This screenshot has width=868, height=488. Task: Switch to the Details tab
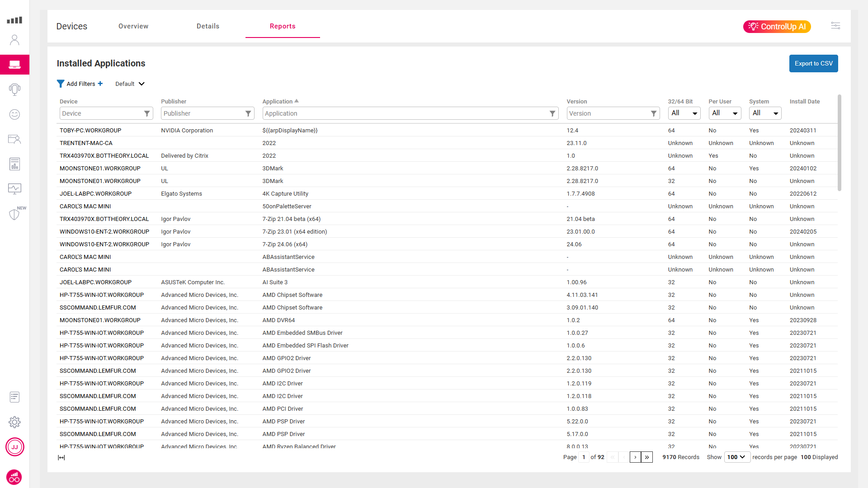pyautogui.click(x=208, y=26)
